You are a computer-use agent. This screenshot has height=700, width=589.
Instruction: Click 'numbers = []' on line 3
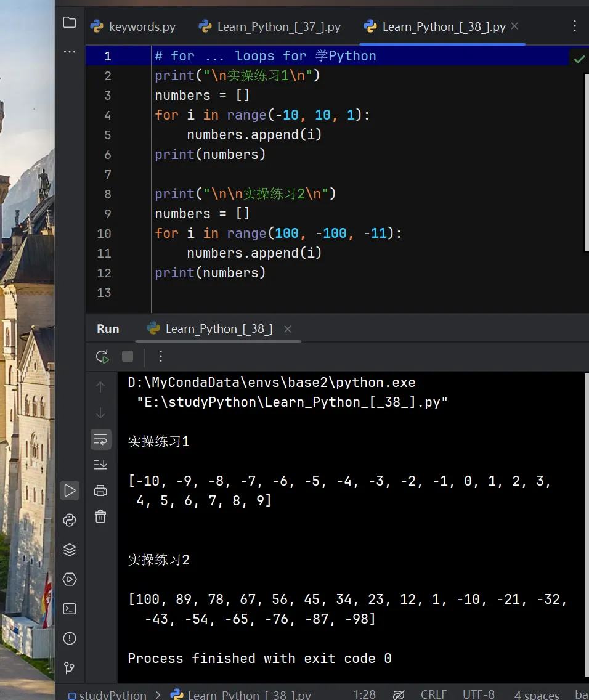(202, 95)
